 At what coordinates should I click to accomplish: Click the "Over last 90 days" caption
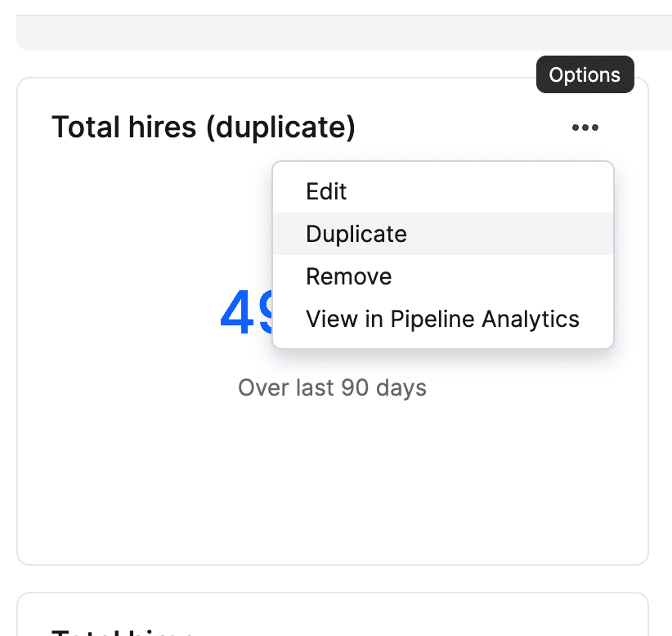click(x=332, y=387)
